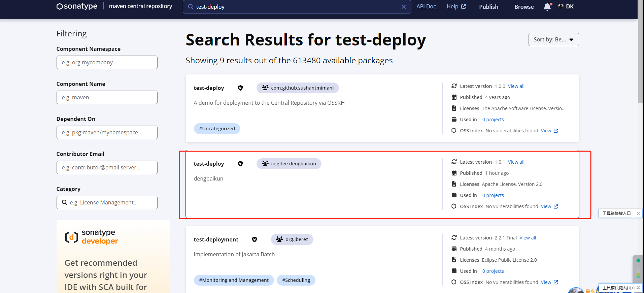This screenshot has height=293, width=644.
Task: Click shield icon for io.gitee.dengbaikun test-deploy
Action: tap(240, 164)
